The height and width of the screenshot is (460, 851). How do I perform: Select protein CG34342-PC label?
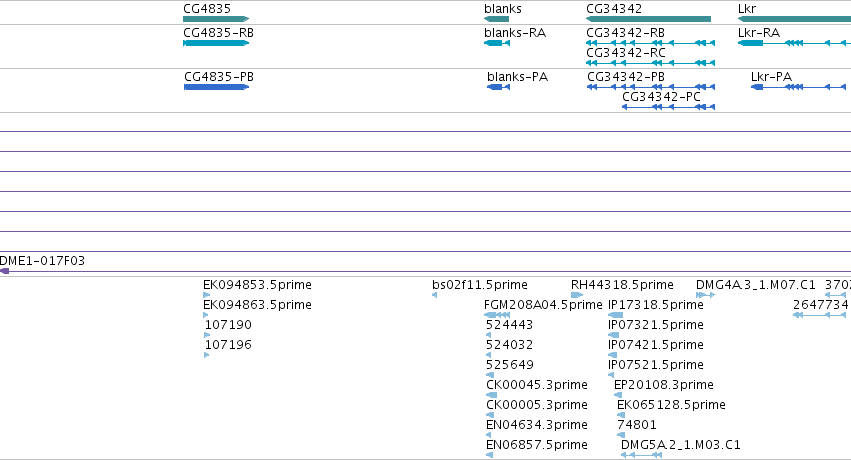[661, 97]
